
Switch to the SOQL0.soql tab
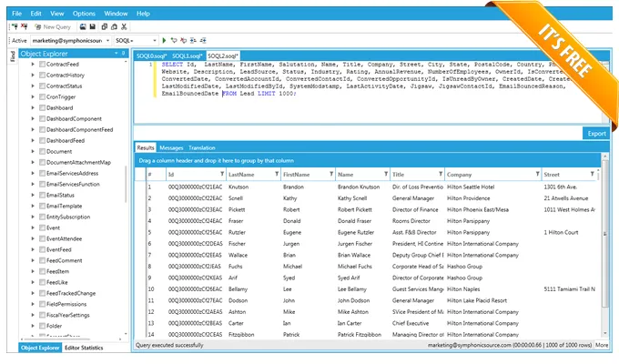(x=152, y=56)
